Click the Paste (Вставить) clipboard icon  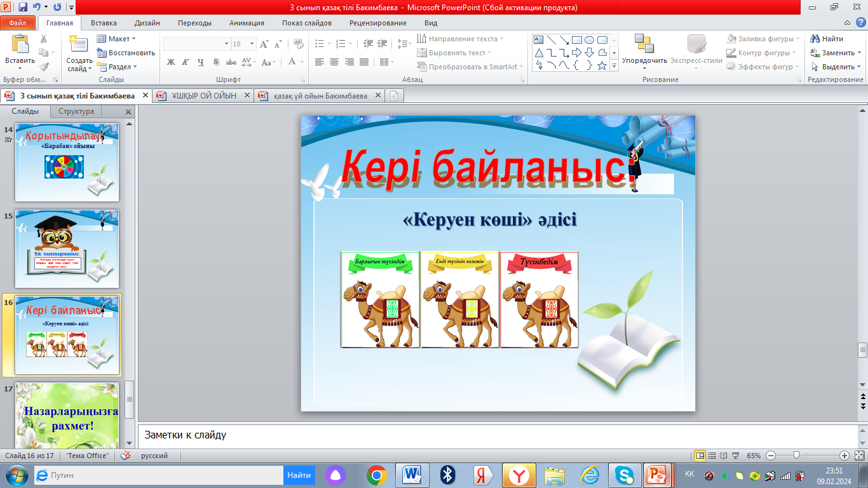coord(20,44)
